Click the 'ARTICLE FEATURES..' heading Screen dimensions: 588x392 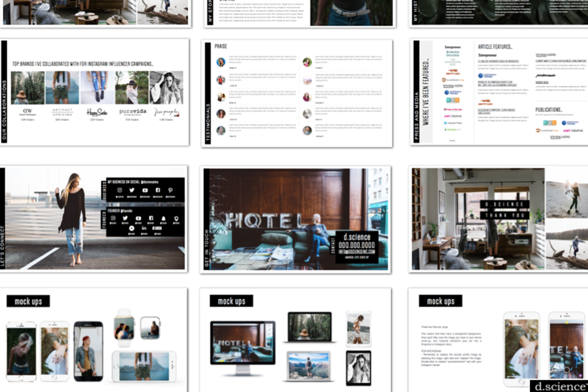click(x=495, y=47)
